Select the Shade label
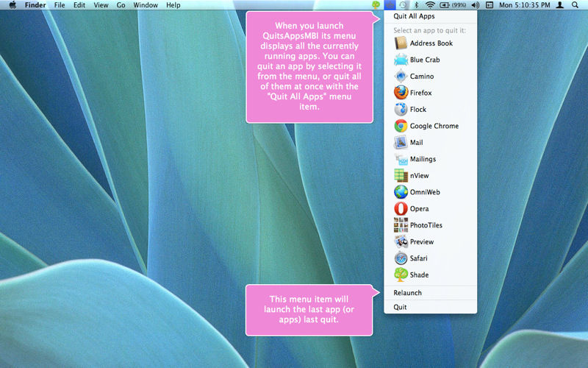Screen dimensions: 588x368 click(x=419, y=275)
